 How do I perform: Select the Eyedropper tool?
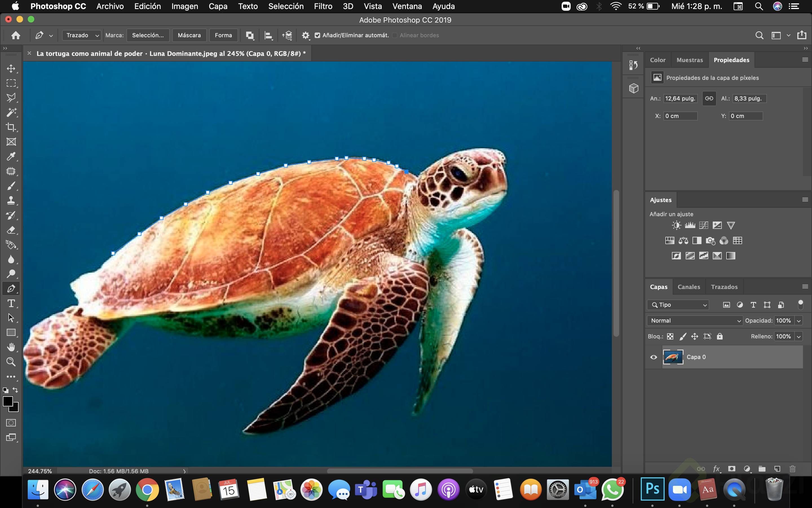[11, 156]
